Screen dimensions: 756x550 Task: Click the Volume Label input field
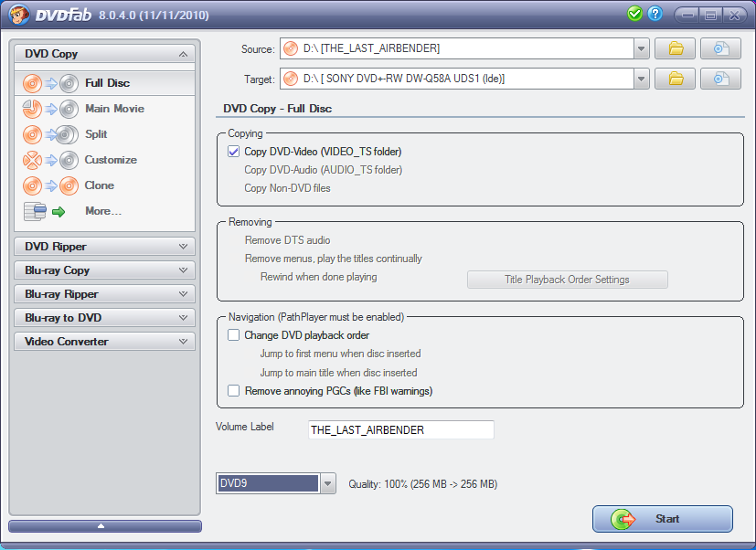(x=400, y=429)
